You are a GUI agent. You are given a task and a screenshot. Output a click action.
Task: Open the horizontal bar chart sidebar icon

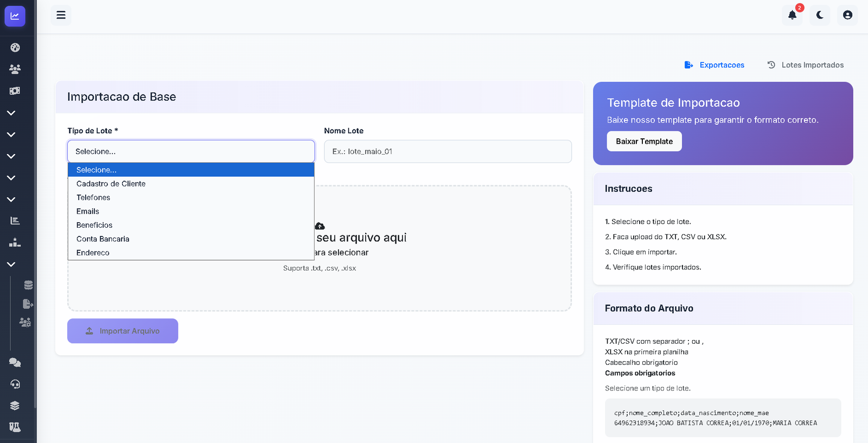15,221
